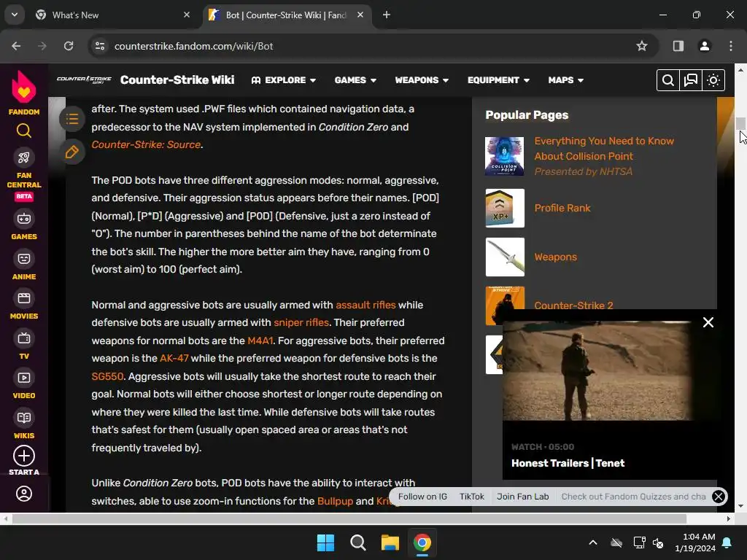Open Video section in Fandom sidebar
The height and width of the screenshot is (560, 747).
tap(24, 385)
